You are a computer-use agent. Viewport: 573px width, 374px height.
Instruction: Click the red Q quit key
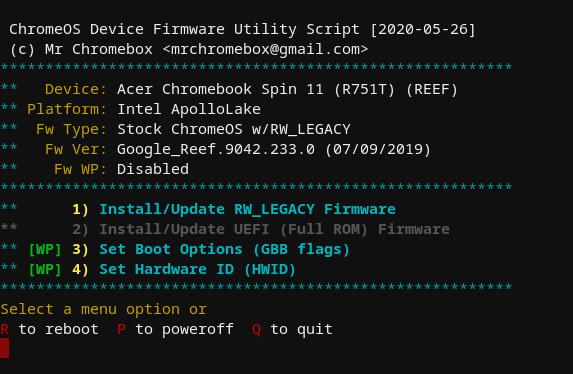tap(257, 329)
